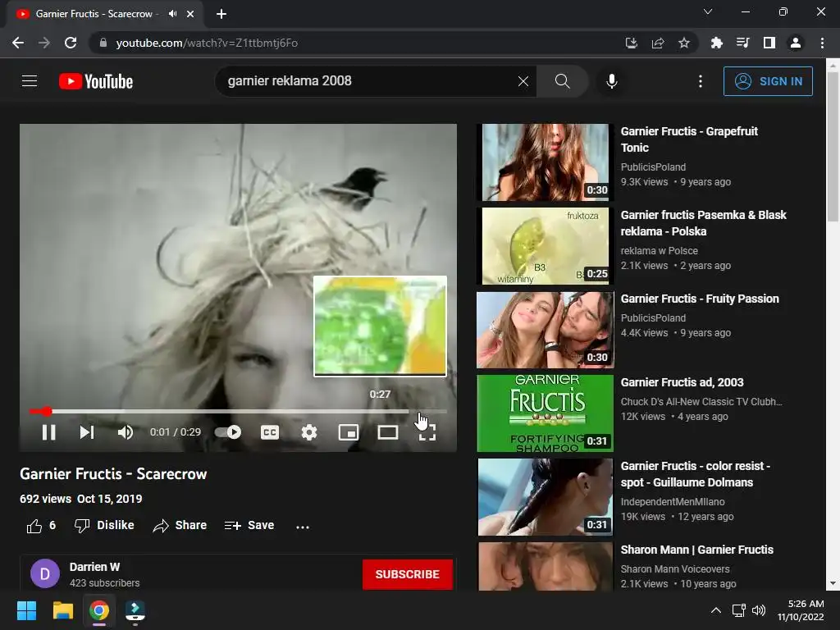840x630 pixels.
Task: Subscribe to Darrien W channel
Action: pyautogui.click(x=407, y=574)
